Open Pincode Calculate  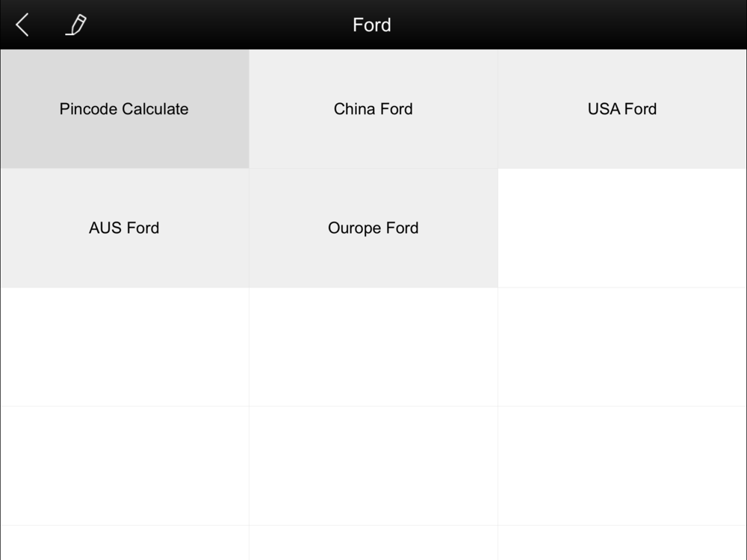tap(124, 109)
